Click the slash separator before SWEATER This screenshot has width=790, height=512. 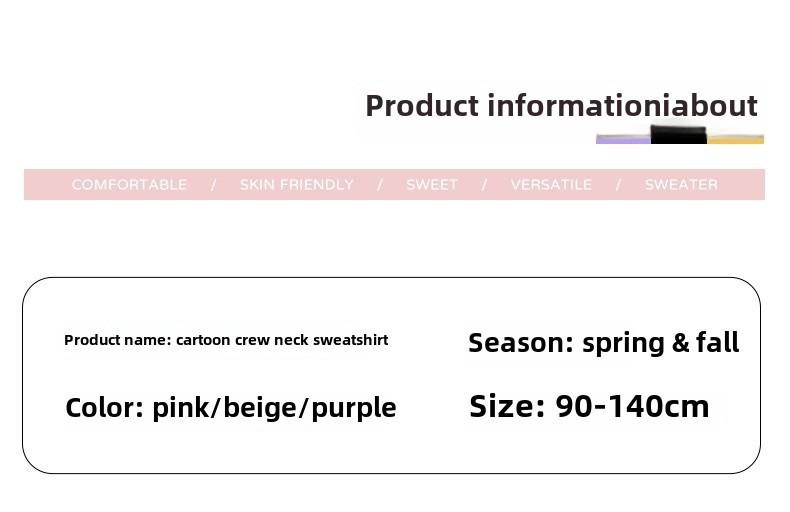(x=618, y=184)
